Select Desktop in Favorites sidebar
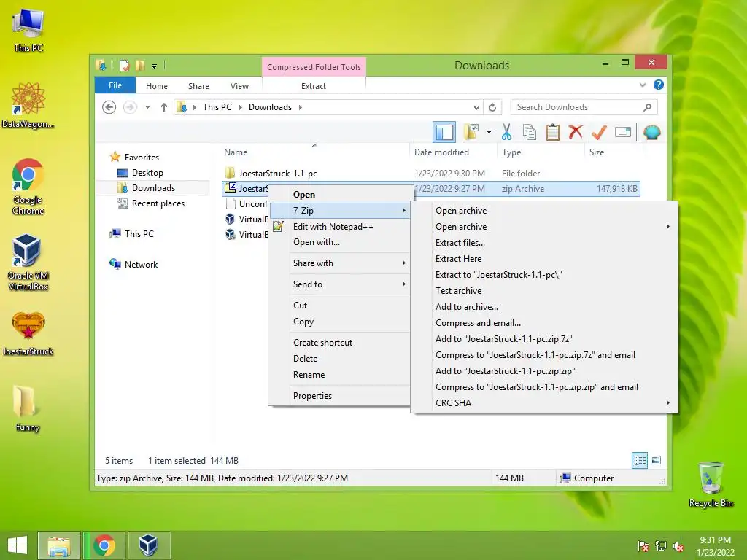Image resolution: width=747 pixels, height=560 pixels. pos(147,173)
